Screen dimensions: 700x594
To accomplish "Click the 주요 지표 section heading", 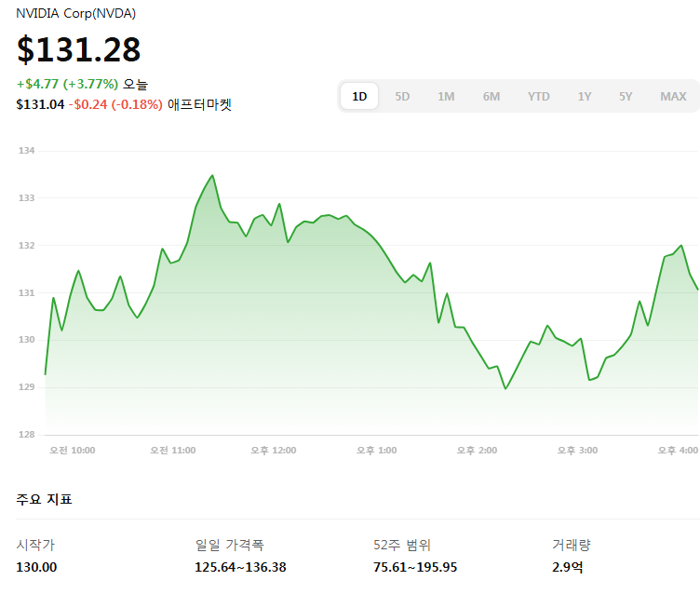I will point(44,499).
